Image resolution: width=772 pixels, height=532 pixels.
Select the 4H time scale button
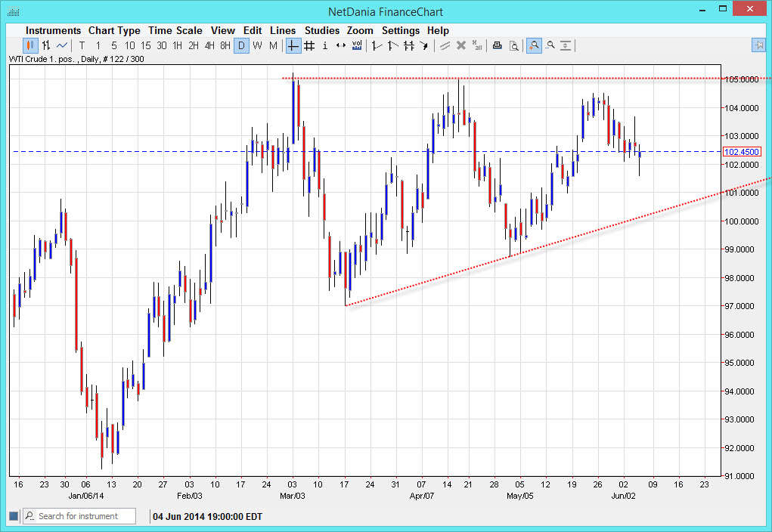click(x=209, y=45)
